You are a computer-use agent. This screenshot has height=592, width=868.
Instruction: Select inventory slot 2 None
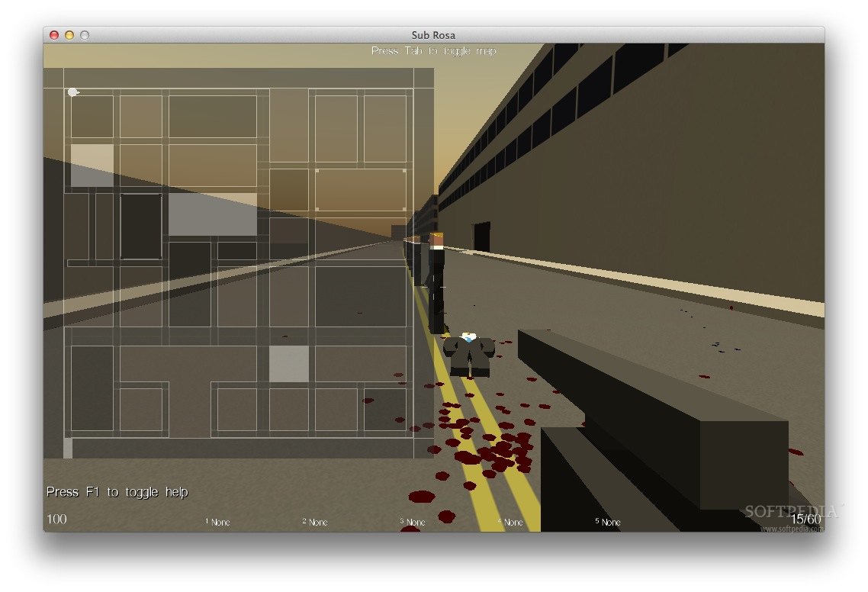[x=315, y=522]
